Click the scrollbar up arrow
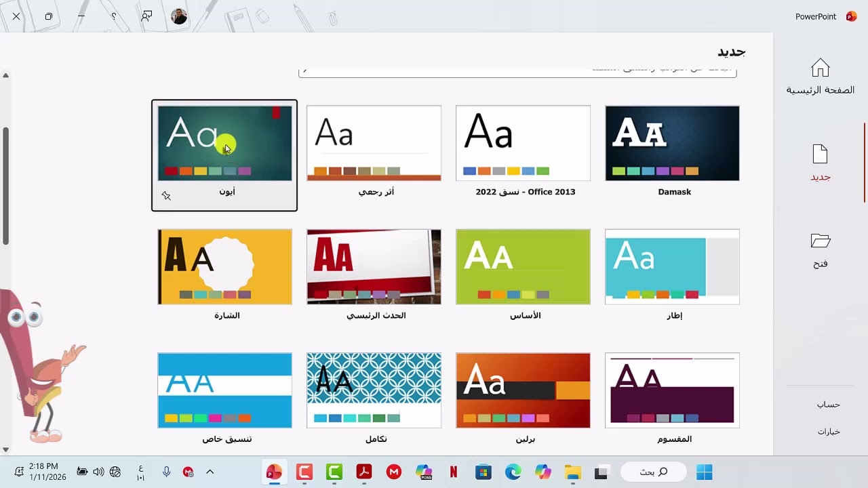868x488 pixels. coord(5,75)
